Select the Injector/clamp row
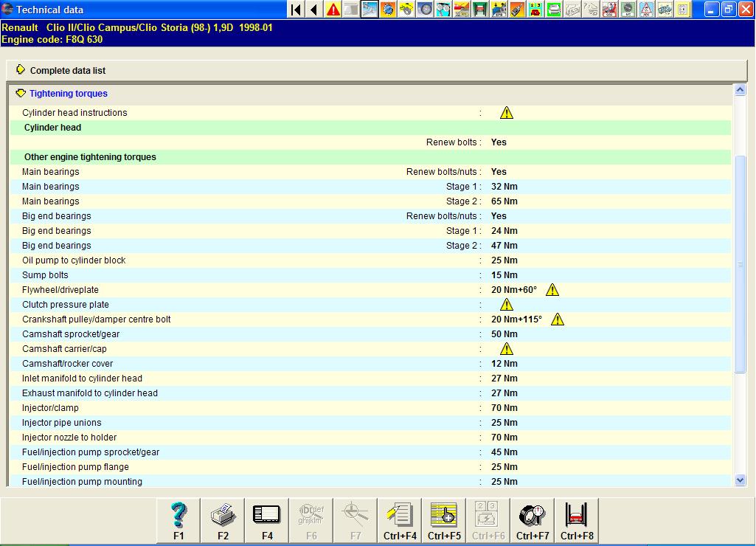The image size is (756, 546). 370,408
